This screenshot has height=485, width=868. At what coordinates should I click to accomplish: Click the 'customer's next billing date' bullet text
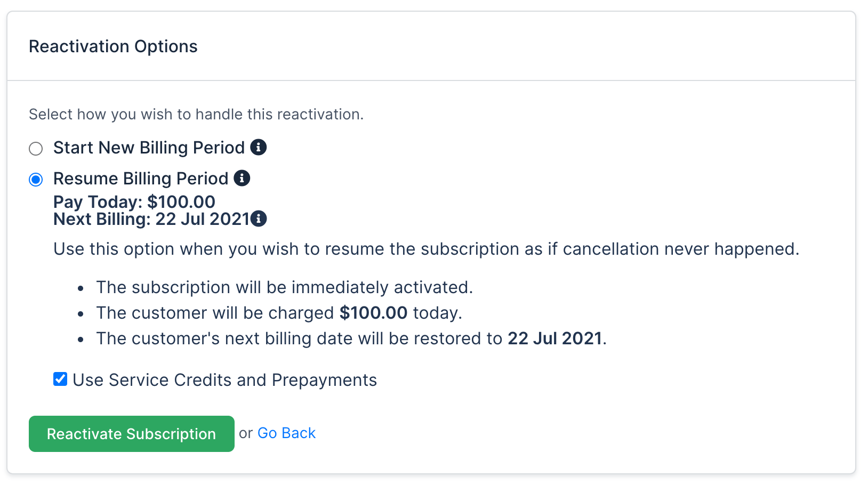[299, 338]
